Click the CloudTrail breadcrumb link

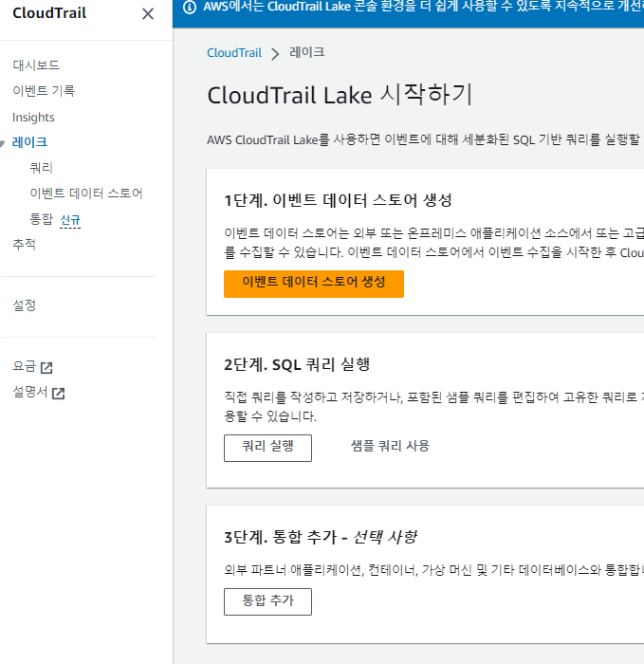click(234, 53)
